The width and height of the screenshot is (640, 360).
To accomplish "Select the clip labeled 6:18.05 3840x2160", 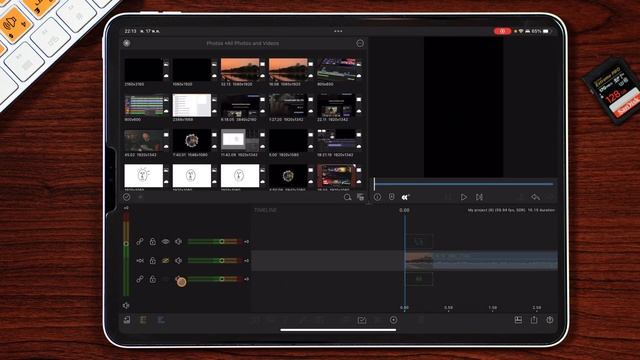I will pyautogui.click(x=240, y=105).
